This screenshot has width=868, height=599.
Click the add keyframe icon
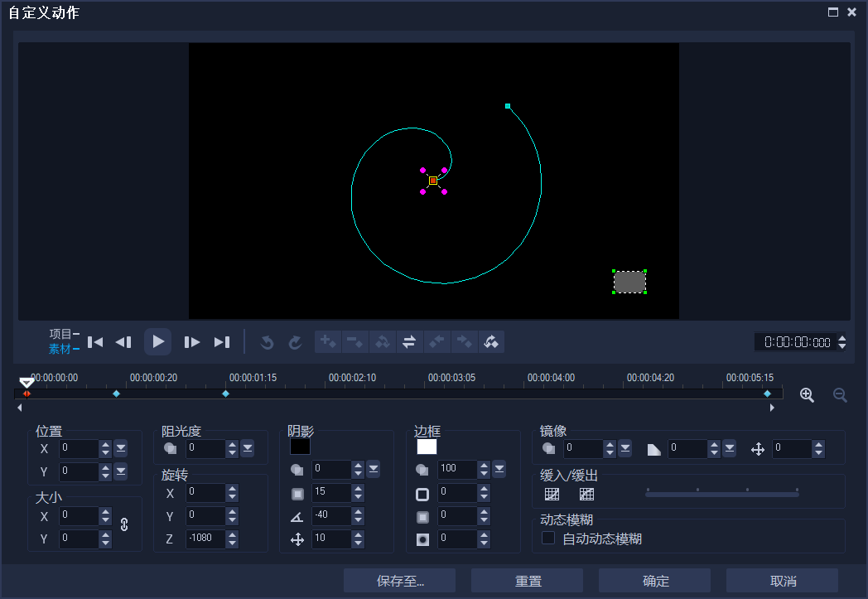[328, 341]
